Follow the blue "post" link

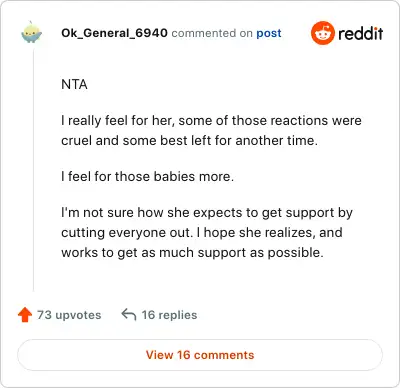(269, 33)
